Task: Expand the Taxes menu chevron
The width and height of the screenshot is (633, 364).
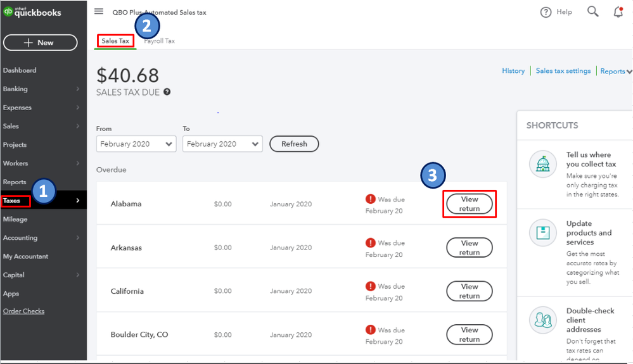Action: click(x=78, y=200)
